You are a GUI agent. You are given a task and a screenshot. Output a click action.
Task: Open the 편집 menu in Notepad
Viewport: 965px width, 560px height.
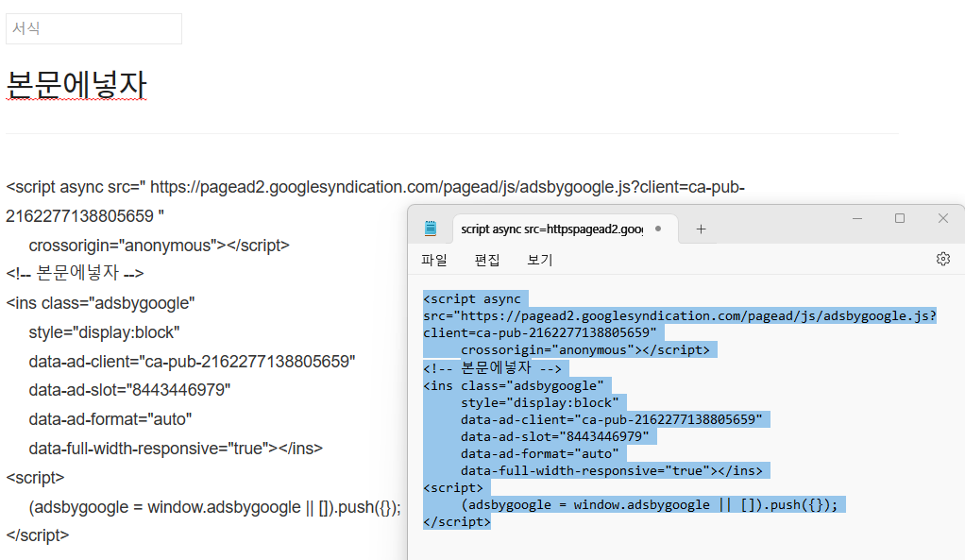point(487,260)
